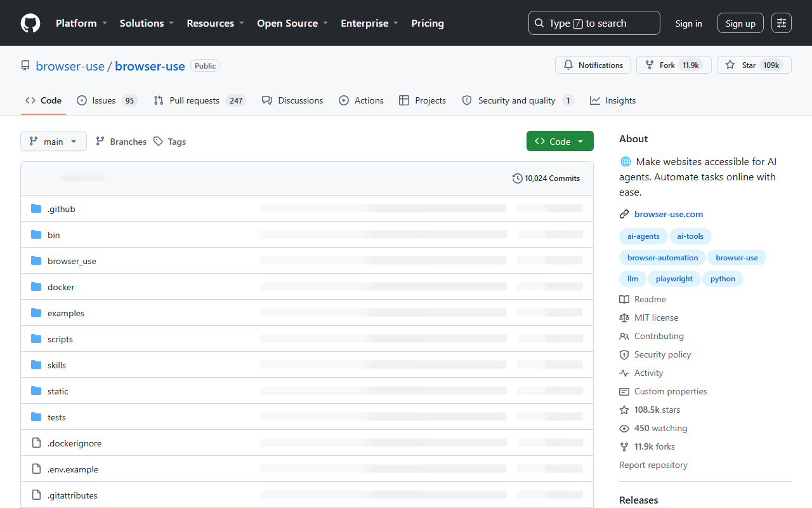Screen dimensions: 812x508
Task: Star the browser-use repository
Action: click(754, 65)
